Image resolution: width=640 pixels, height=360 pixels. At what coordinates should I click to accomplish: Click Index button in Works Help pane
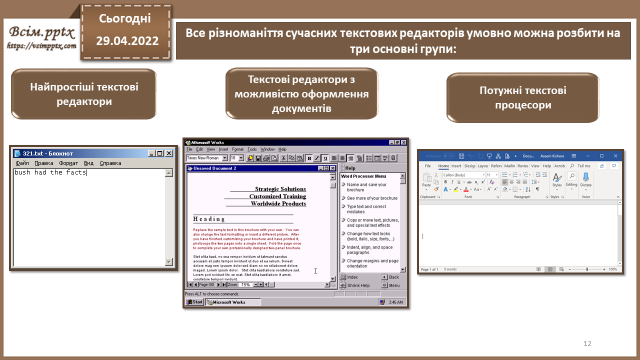350,277
